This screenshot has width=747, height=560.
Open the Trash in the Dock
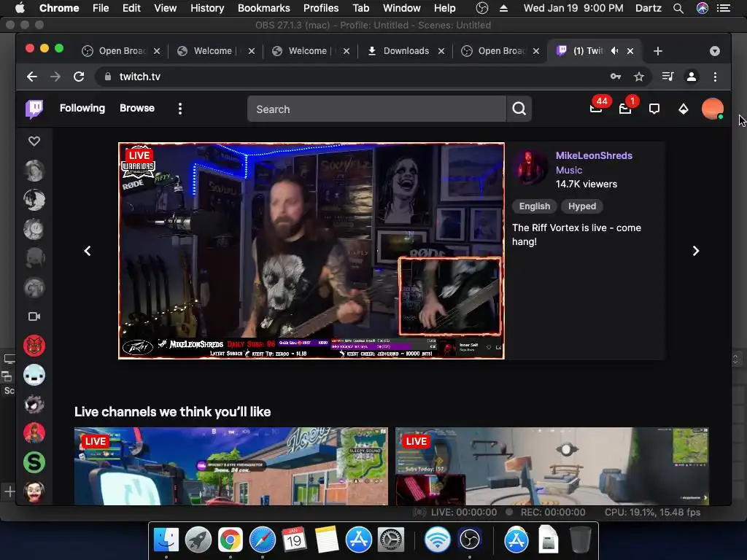click(581, 540)
